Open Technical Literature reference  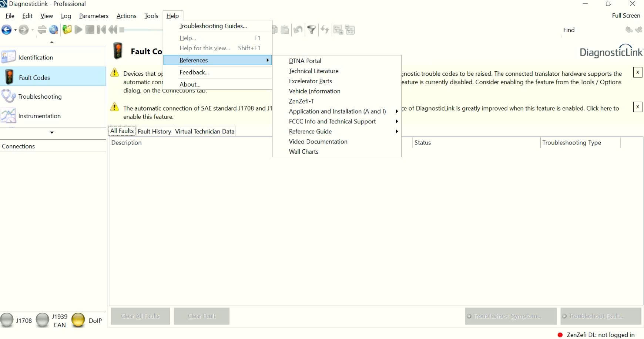point(337,71)
